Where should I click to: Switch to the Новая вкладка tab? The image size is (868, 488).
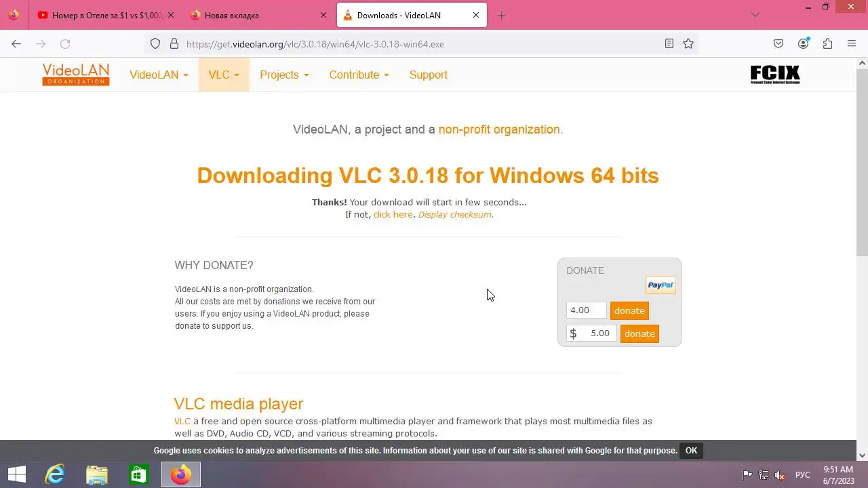259,15
